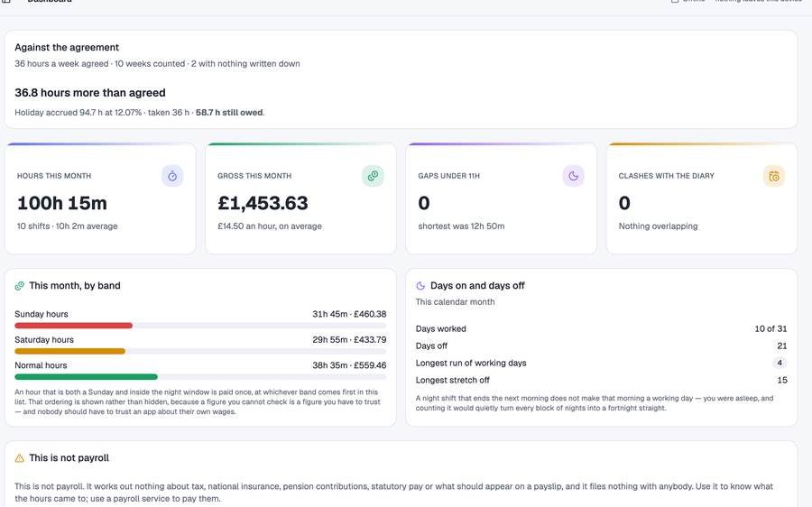Viewport: 812px width, 507px height.
Task: Click the Longest stretch off label
Action: point(452,380)
